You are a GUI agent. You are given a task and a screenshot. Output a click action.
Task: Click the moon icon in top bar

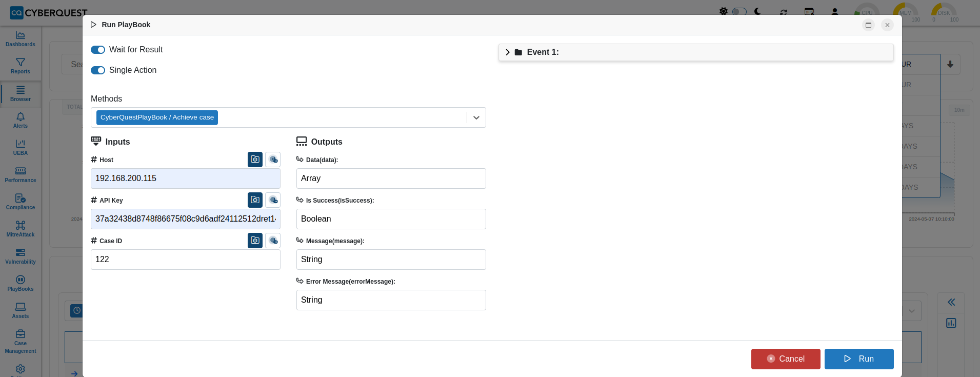[757, 11]
